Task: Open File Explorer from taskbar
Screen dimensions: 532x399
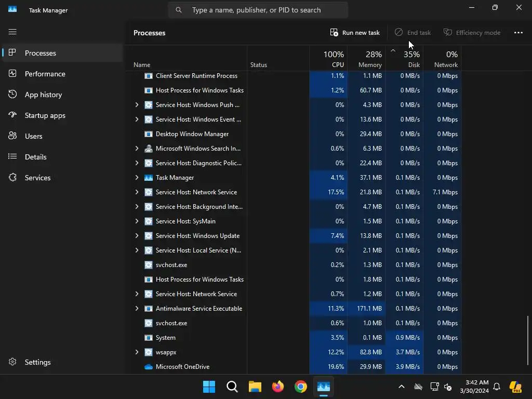Action: [255, 387]
